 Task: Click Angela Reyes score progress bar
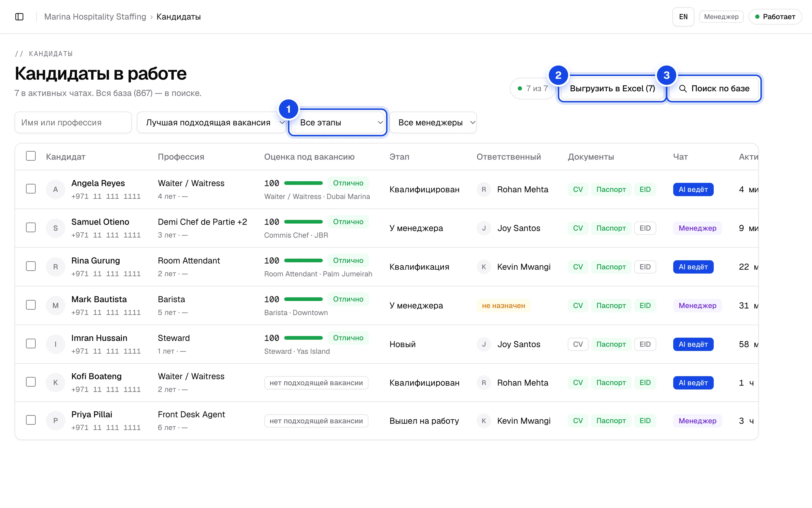tap(303, 183)
